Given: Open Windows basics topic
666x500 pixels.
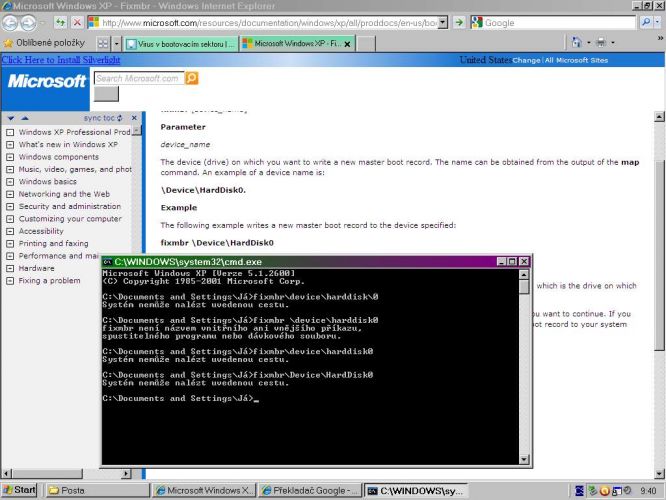Looking at the screenshot, I should (48, 182).
